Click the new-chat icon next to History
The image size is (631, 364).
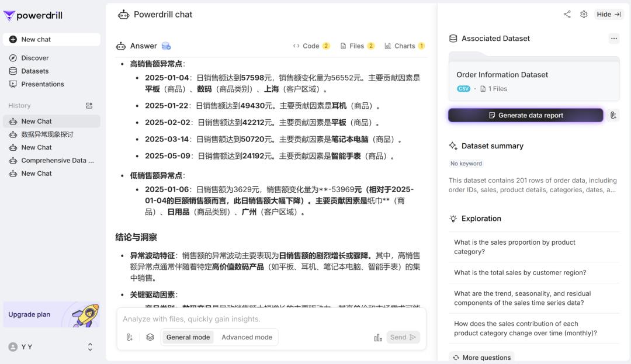[89, 106]
